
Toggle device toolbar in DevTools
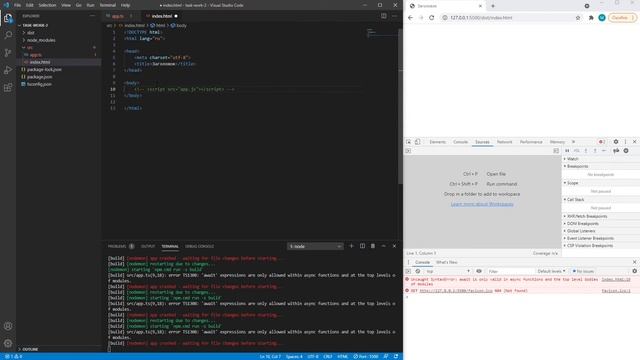418,142
